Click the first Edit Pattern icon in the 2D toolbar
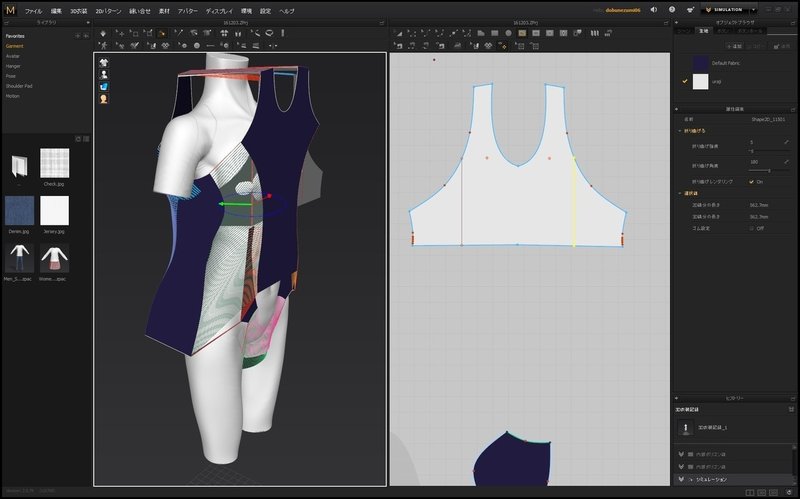 click(x=398, y=33)
